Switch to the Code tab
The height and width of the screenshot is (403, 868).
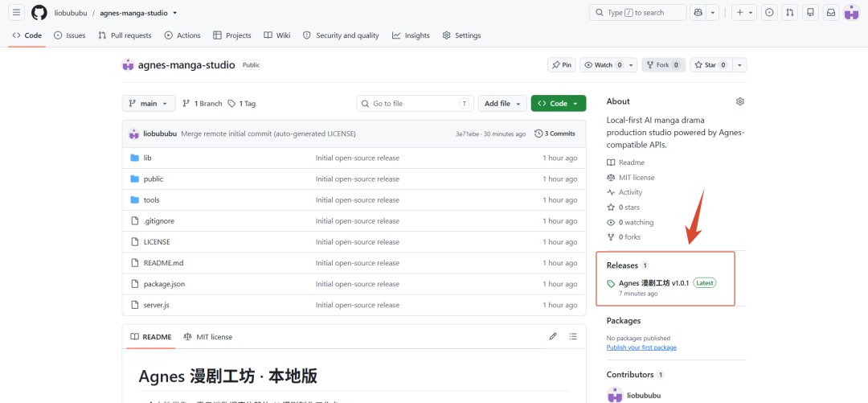27,35
